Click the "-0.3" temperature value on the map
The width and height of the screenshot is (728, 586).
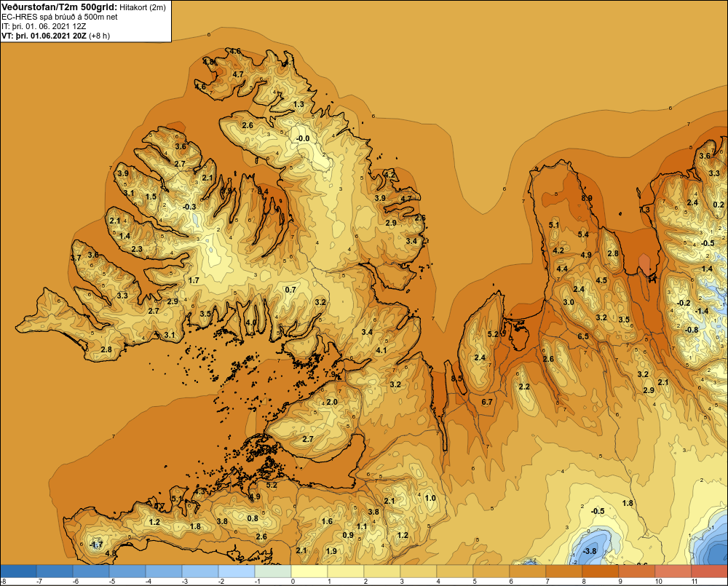[x=189, y=207]
